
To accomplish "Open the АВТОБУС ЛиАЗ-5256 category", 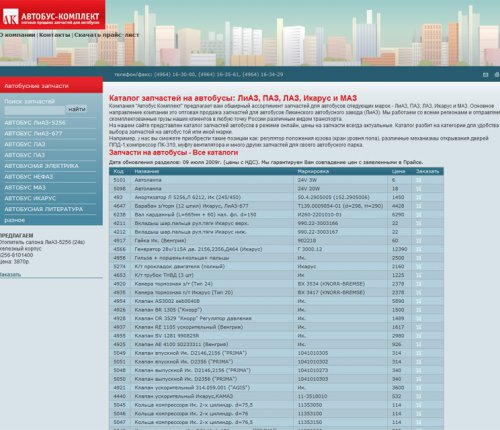I will [35, 123].
